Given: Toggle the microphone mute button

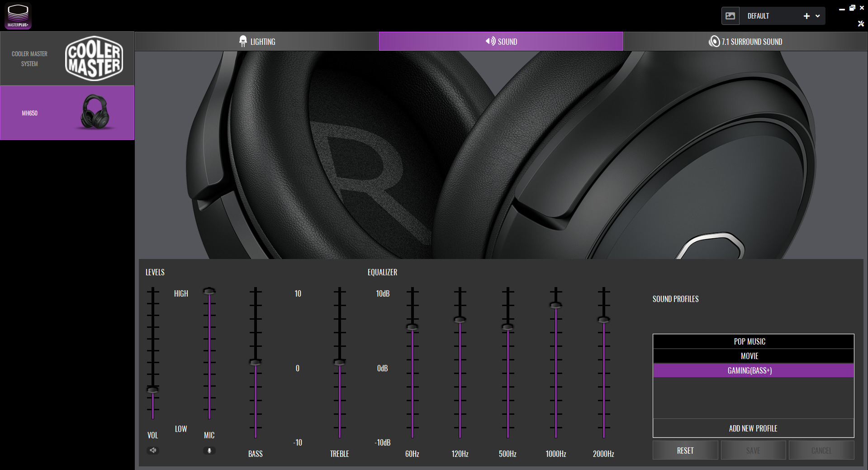Looking at the screenshot, I should (x=209, y=450).
